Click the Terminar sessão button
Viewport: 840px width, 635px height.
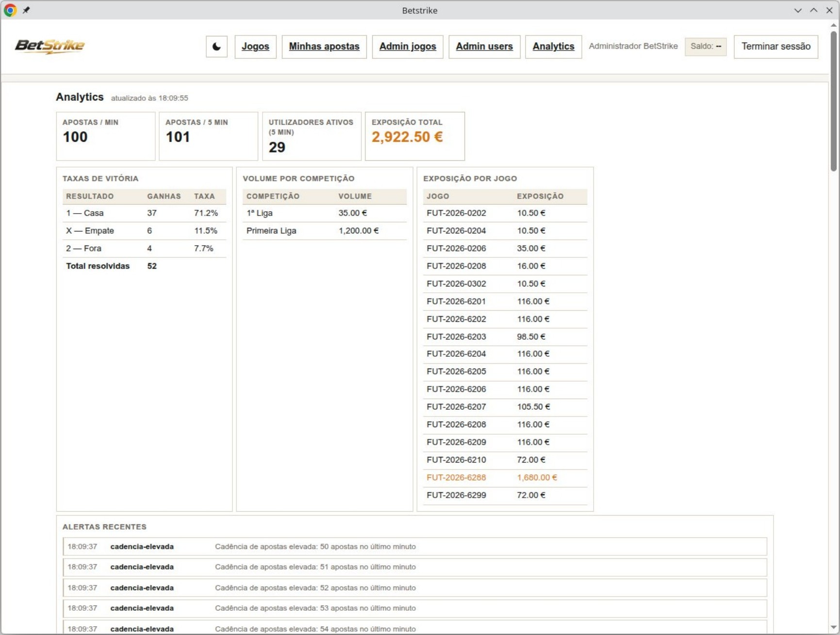[775, 47]
